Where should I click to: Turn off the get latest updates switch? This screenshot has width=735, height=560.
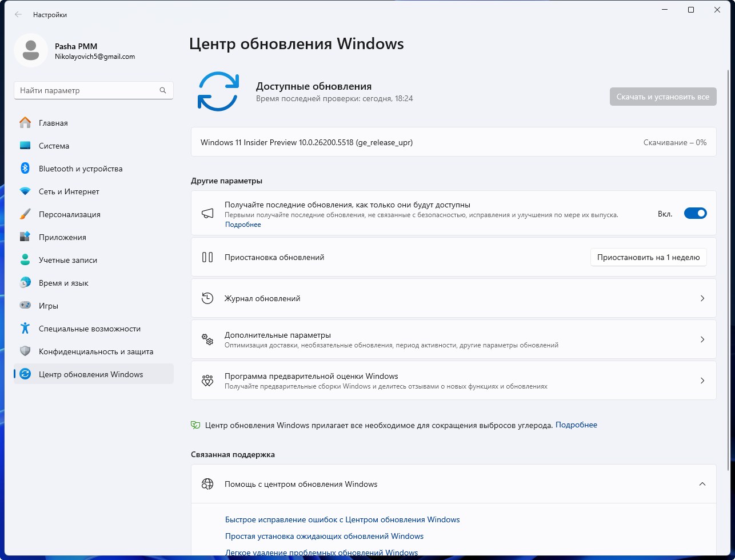click(696, 213)
